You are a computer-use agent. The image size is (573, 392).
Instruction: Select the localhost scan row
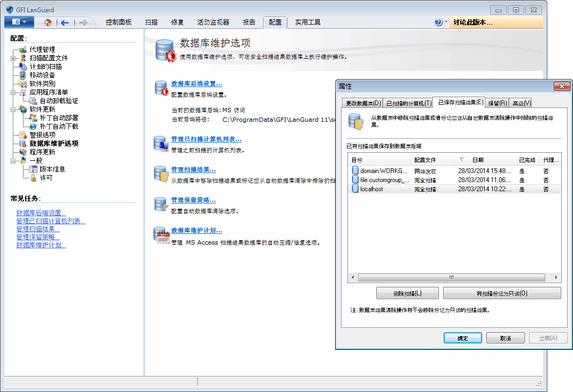[454, 189]
